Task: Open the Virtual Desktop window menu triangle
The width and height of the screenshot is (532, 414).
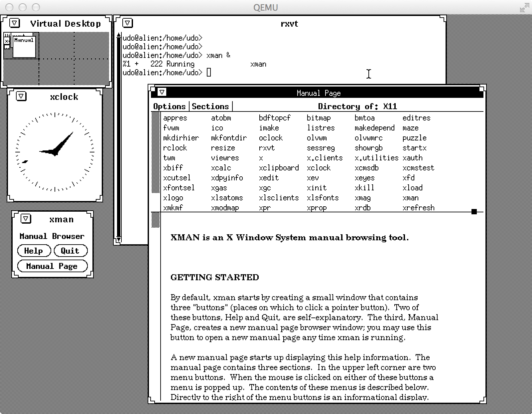Action: click(14, 23)
